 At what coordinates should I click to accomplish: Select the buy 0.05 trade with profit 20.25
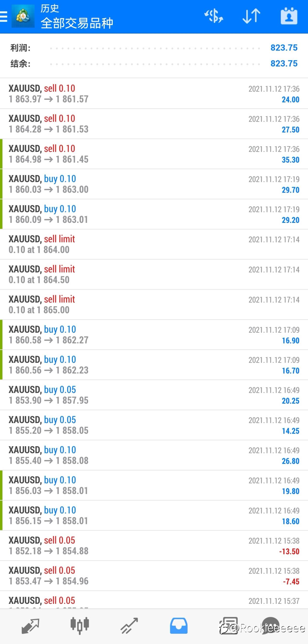click(x=154, y=395)
